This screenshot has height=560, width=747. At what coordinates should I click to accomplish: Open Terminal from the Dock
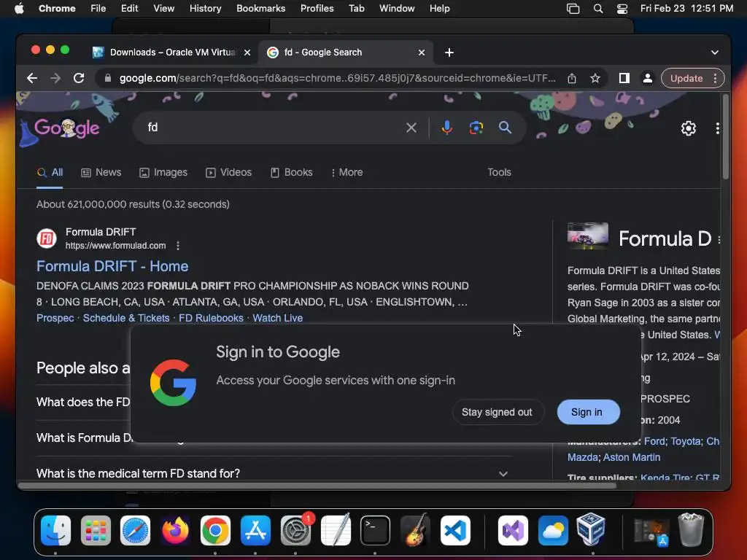[376, 530]
